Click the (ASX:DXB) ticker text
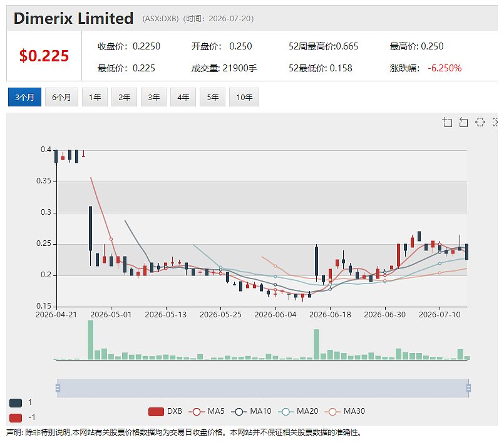504x445 pixels. (x=160, y=19)
